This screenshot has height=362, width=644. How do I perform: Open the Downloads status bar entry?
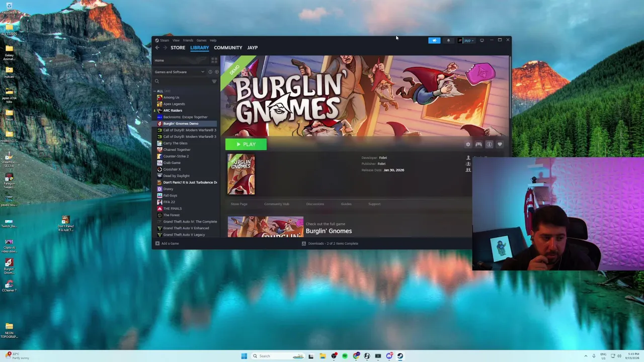point(330,243)
